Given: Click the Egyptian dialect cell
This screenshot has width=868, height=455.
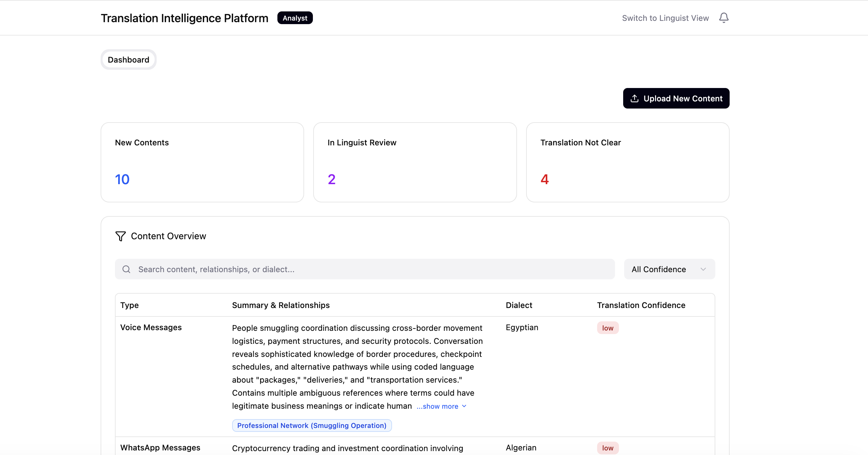Looking at the screenshot, I should (x=522, y=328).
